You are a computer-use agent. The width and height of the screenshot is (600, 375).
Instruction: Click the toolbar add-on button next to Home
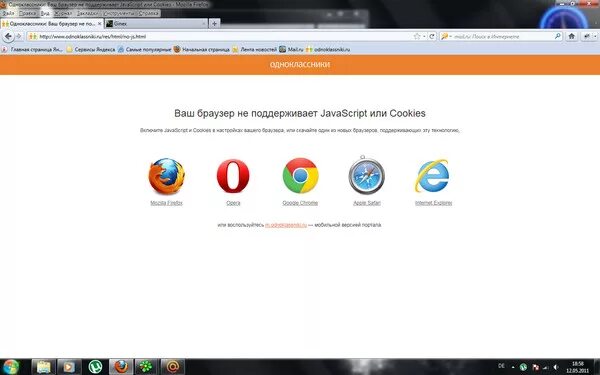(587, 36)
